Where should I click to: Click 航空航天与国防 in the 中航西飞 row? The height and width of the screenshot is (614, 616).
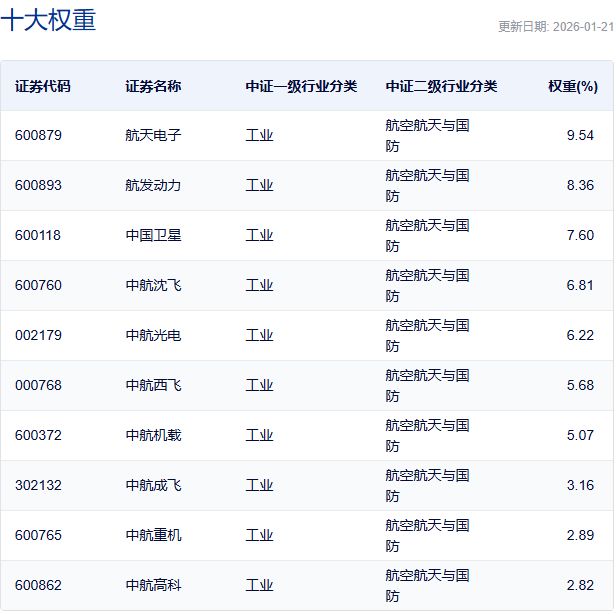[x=427, y=385]
